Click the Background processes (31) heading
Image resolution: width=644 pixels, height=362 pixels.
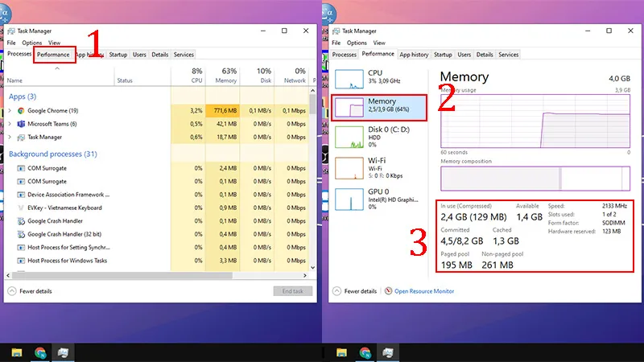(53, 154)
